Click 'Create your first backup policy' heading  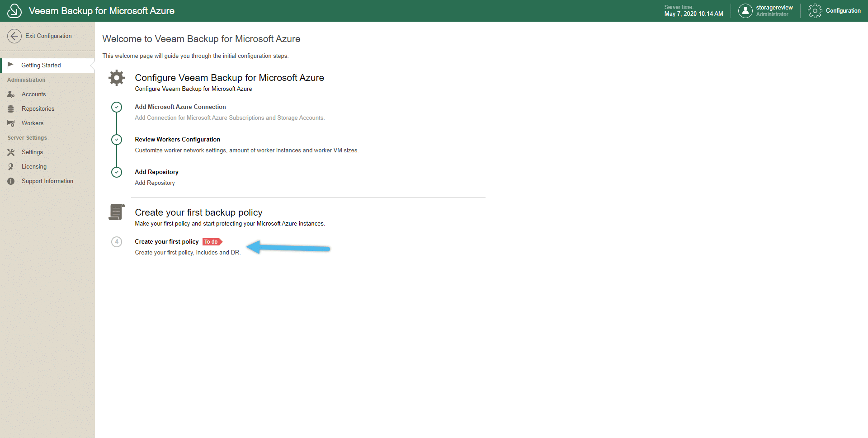198,212
